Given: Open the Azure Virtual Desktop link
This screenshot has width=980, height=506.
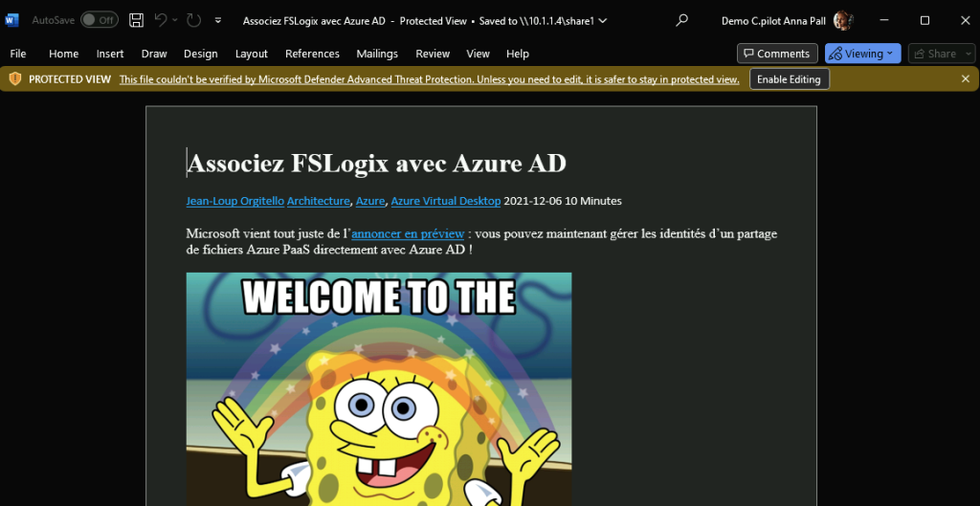Looking at the screenshot, I should click(x=446, y=201).
